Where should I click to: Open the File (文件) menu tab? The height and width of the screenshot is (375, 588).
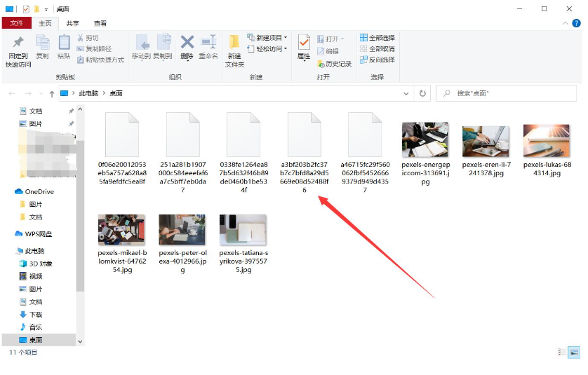[x=17, y=23]
